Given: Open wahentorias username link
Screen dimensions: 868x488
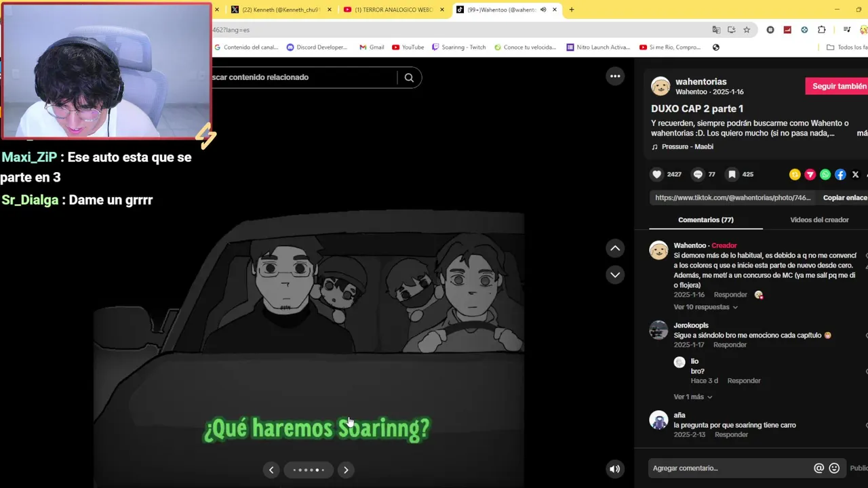Looking at the screenshot, I should (x=701, y=81).
